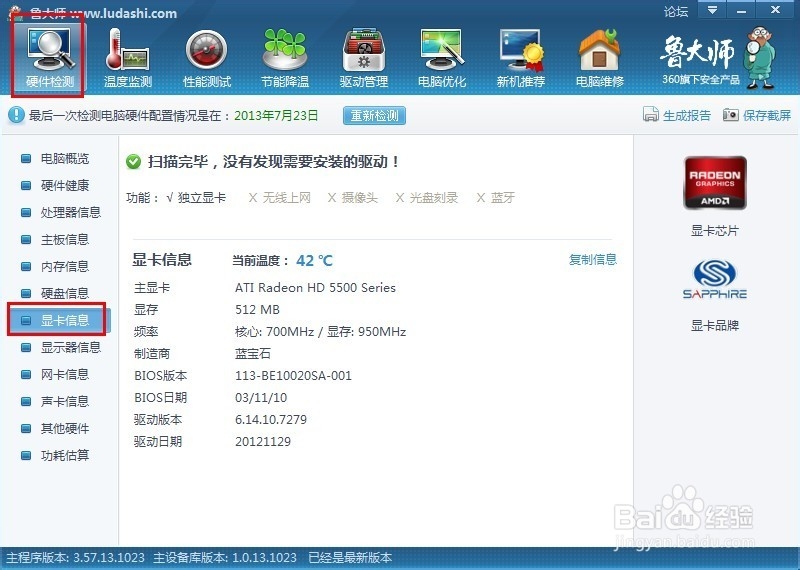Click the 鲁大师 logo mascot

tap(760, 57)
